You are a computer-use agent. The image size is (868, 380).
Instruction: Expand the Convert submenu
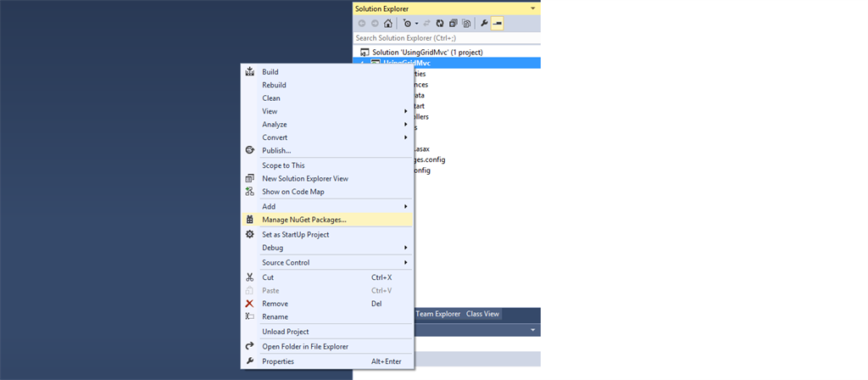pyautogui.click(x=328, y=137)
